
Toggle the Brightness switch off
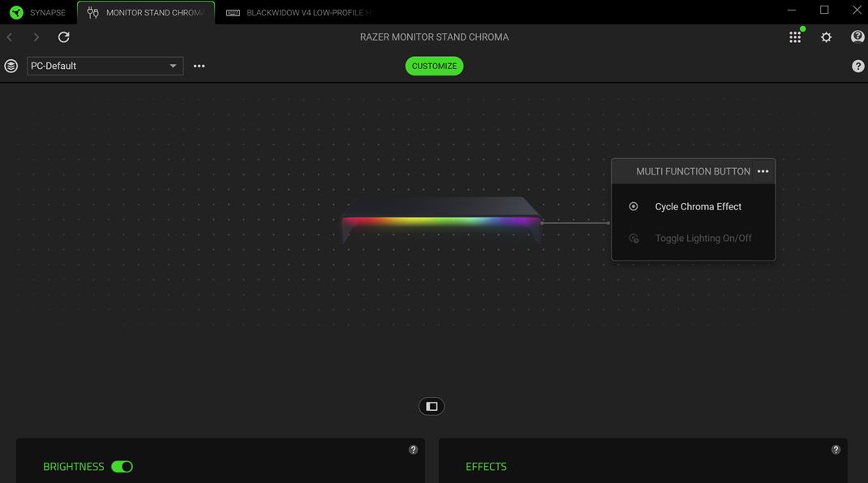pyautogui.click(x=122, y=466)
